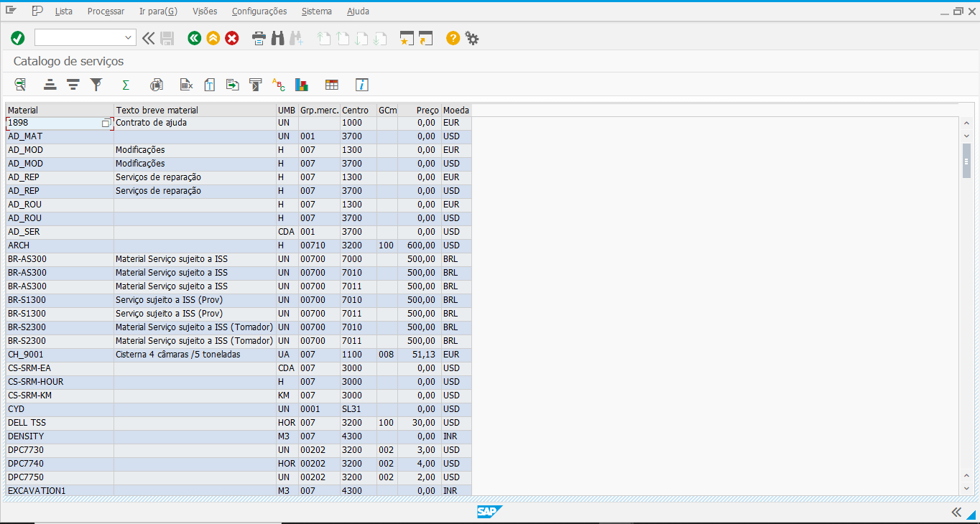Select the DELL TSS material cell
The width and height of the screenshot is (980, 524).
pos(60,423)
